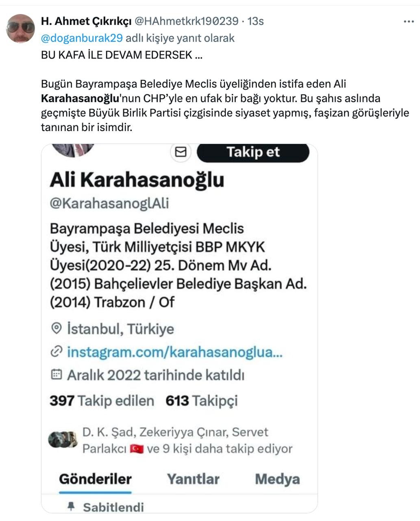Image resolution: width=420 pixels, height=521 pixels.
Task: Click the @HAhmetkrk190239 handle
Action: click(186, 21)
